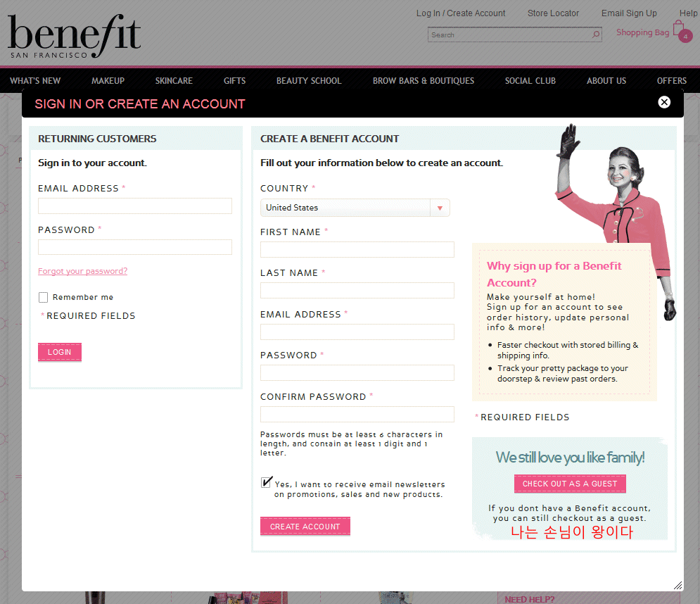Open the Makeup menu

pos(108,81)
